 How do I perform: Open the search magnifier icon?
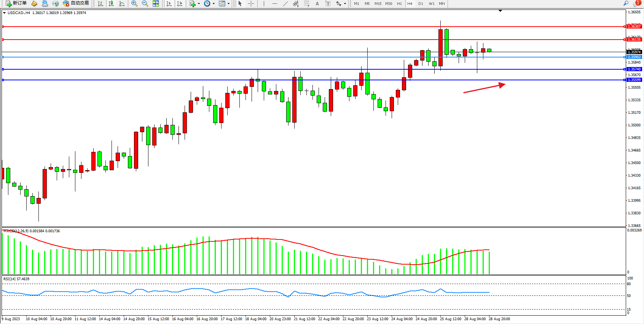click(626, 3)
